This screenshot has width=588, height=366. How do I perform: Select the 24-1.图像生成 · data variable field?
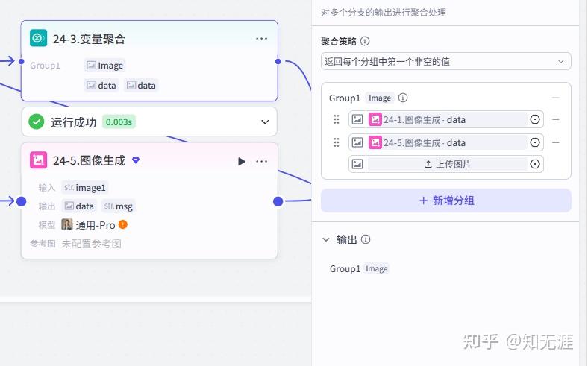pyautogui.click(x=446, y=119)
